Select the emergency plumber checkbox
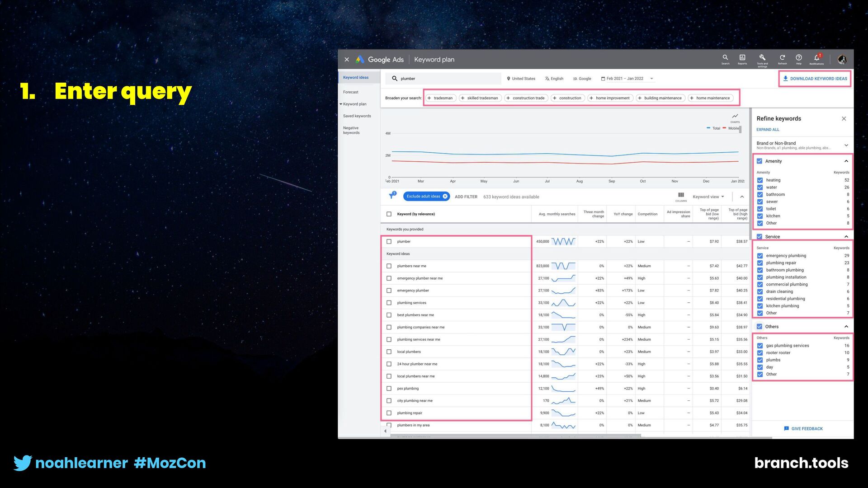The height and width of the screenshot is (488, 868). coord(389,291)
